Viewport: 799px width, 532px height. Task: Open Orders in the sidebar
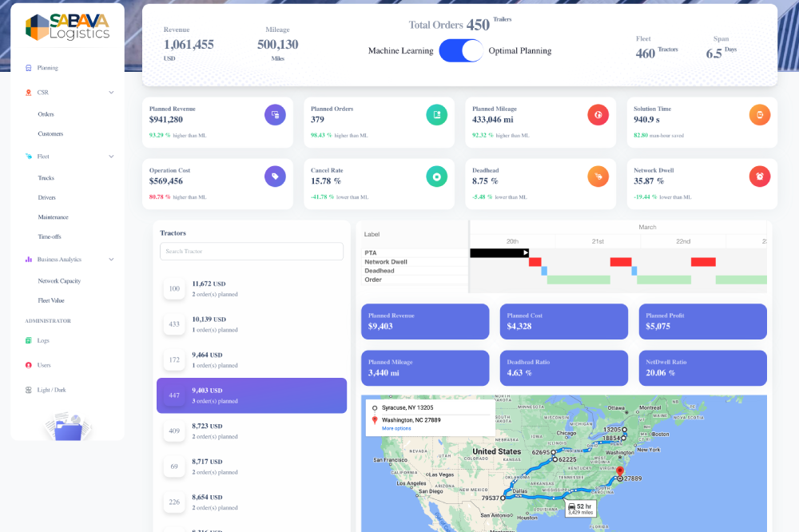(46, 114)
